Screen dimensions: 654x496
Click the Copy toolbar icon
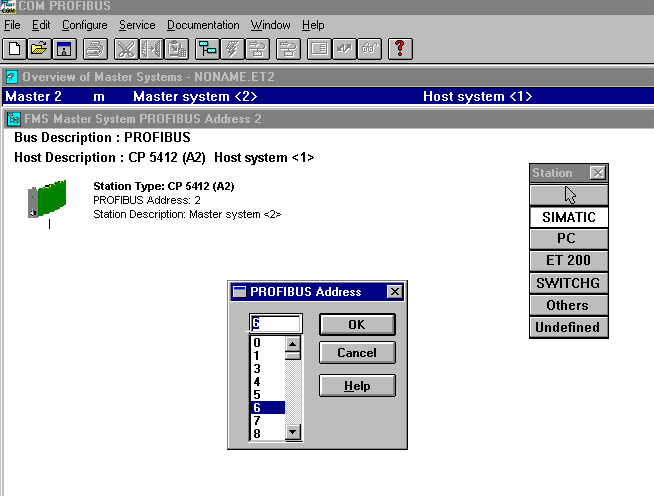(151, 49)
